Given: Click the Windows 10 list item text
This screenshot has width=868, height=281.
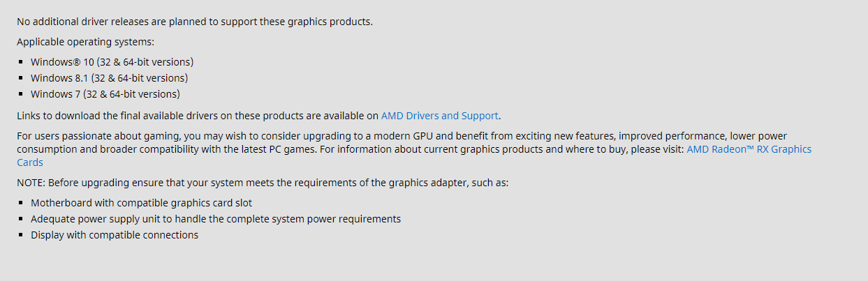Looking at the screenshot, I should [x=112, y=62].
